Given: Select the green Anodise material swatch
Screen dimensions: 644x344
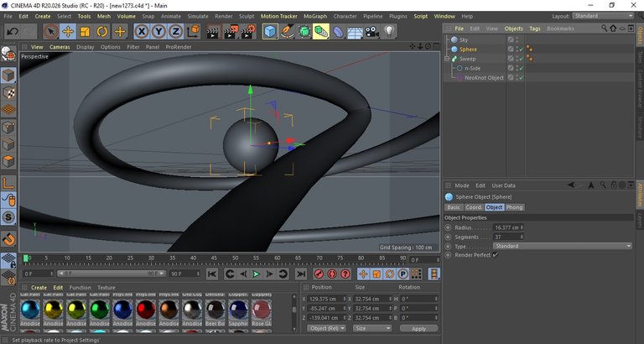Looking at the screenshot, I should [x=100, y=310].
